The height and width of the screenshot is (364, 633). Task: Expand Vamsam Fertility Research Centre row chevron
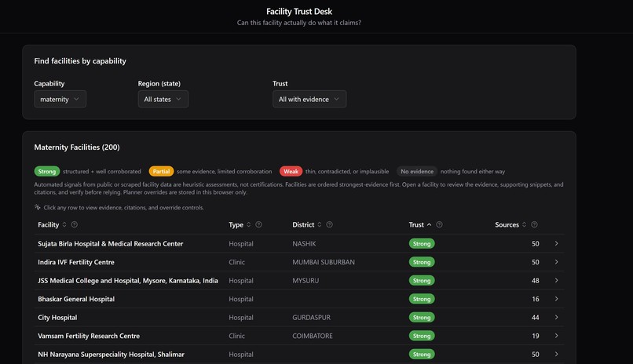556,336
